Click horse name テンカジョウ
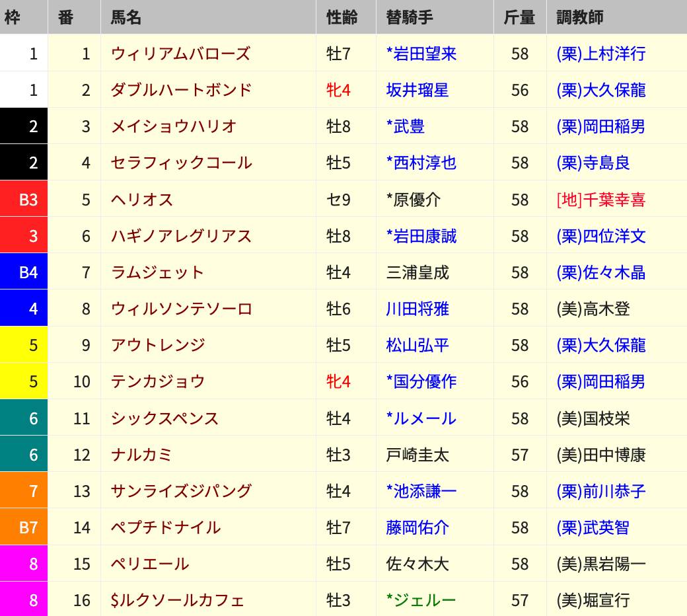Screen dimensions: 687x616 click(x=158, y=381)
